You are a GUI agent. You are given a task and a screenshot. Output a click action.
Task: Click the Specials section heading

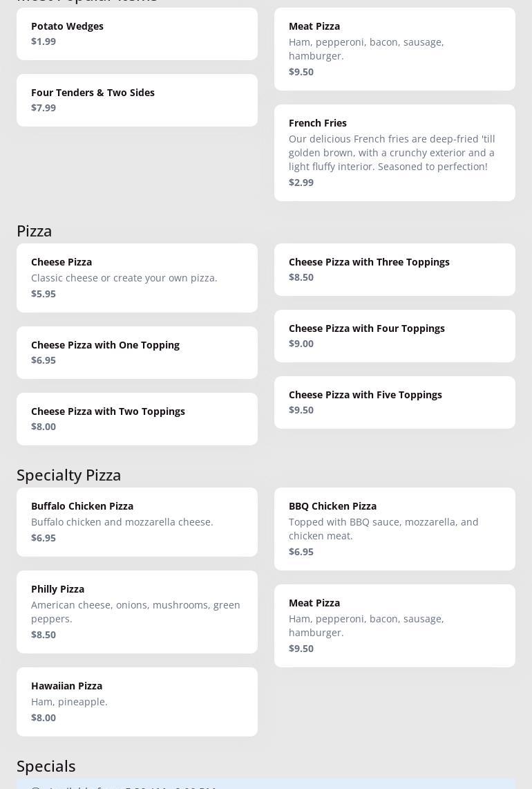pyautogui.click(x=46, y=766)
